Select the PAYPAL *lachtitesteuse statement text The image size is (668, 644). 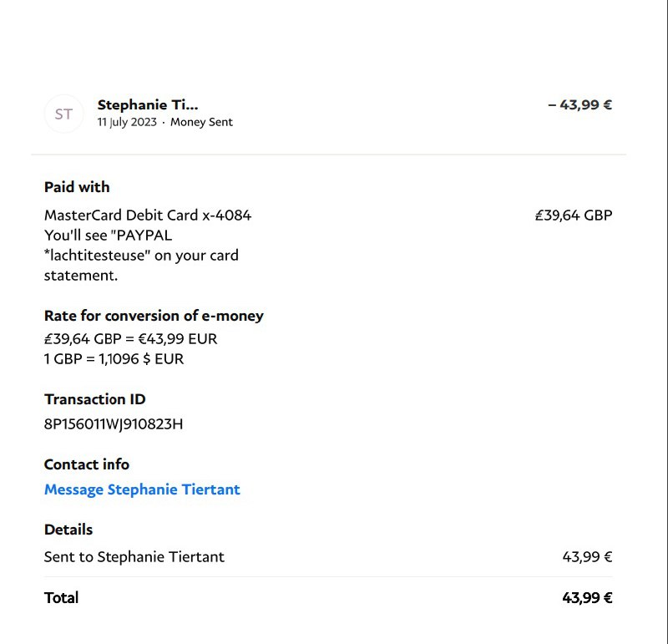(141, 245)
